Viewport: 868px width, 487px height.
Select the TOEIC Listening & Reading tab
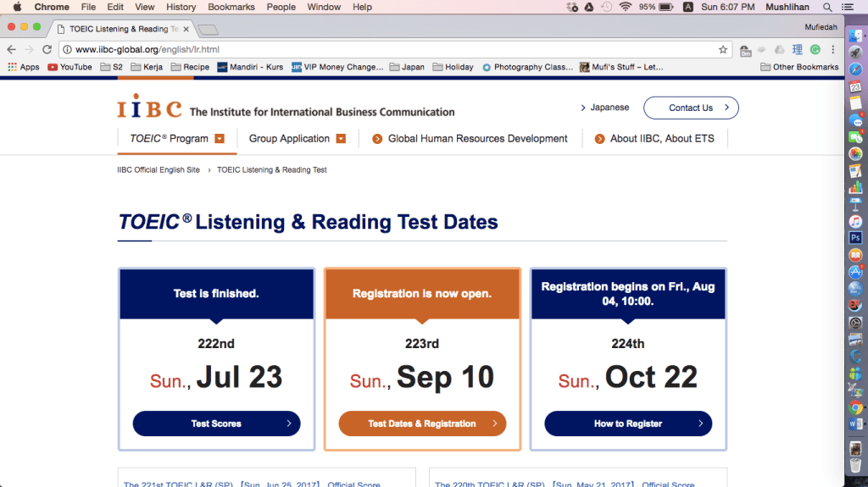coord(123,29)
